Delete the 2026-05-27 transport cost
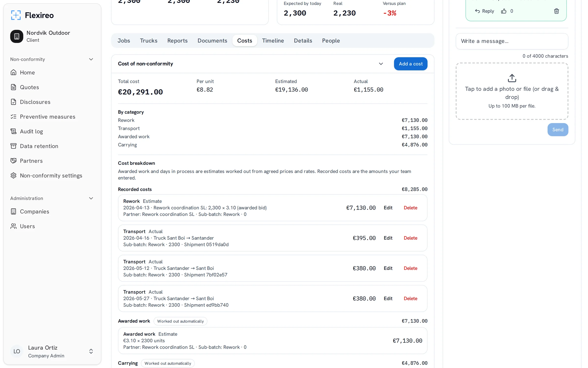Image resolution: width=588 pixels, height=368 pixels. click(410, 299)
